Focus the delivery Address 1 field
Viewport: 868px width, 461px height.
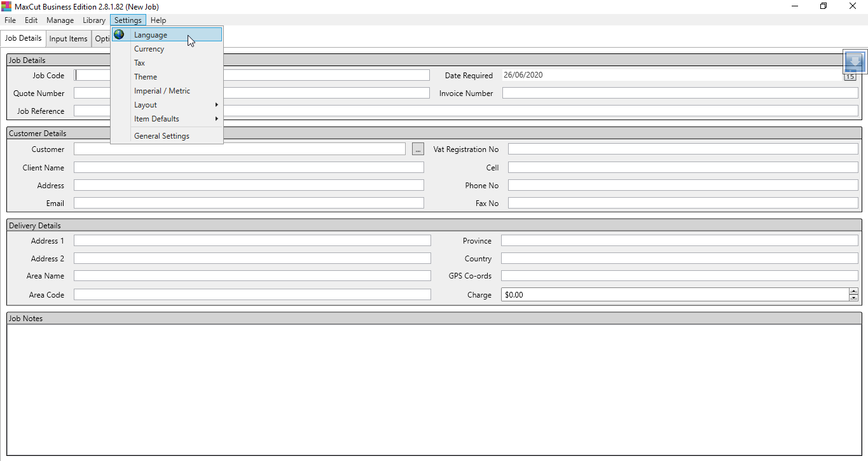click(252, 240)
